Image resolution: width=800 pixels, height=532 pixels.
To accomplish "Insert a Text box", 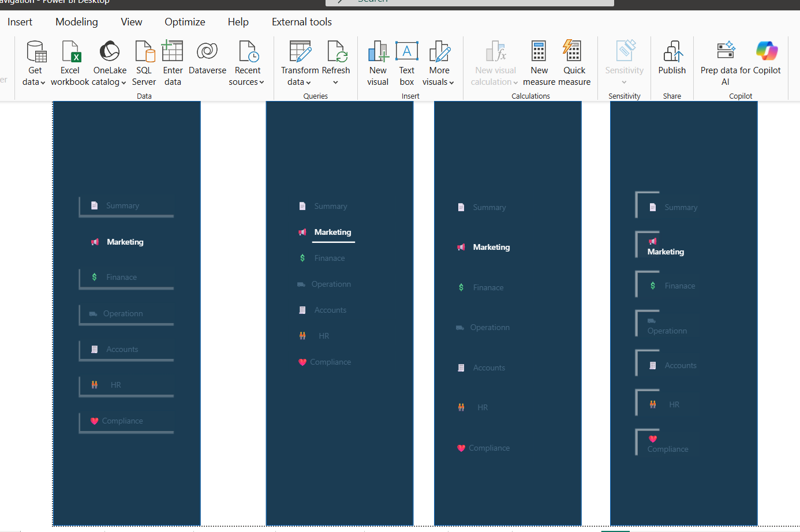I will [x=406, y=51].
